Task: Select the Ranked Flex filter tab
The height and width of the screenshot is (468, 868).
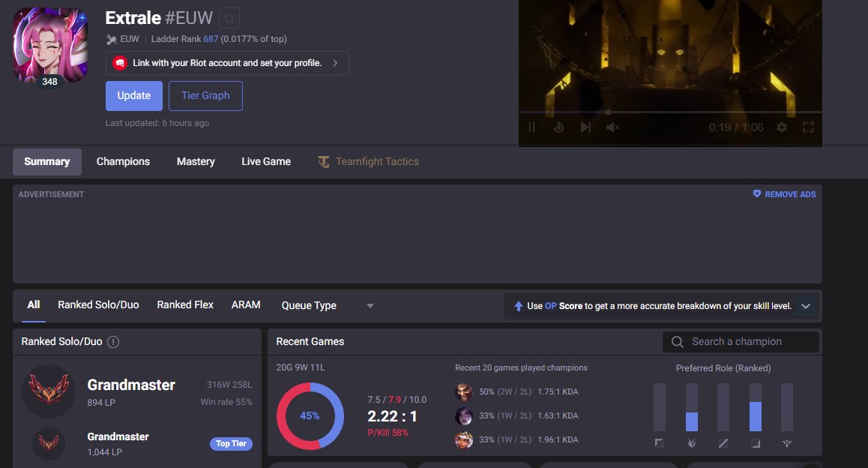Action: coord(184,304)
